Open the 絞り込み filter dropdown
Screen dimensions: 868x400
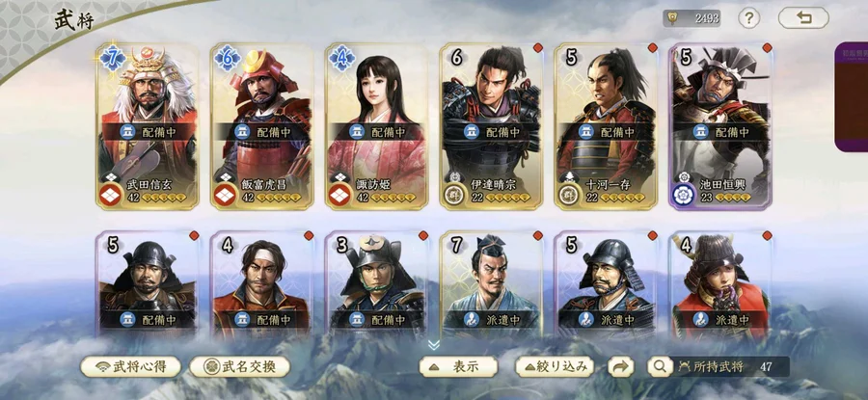(555, 367)
